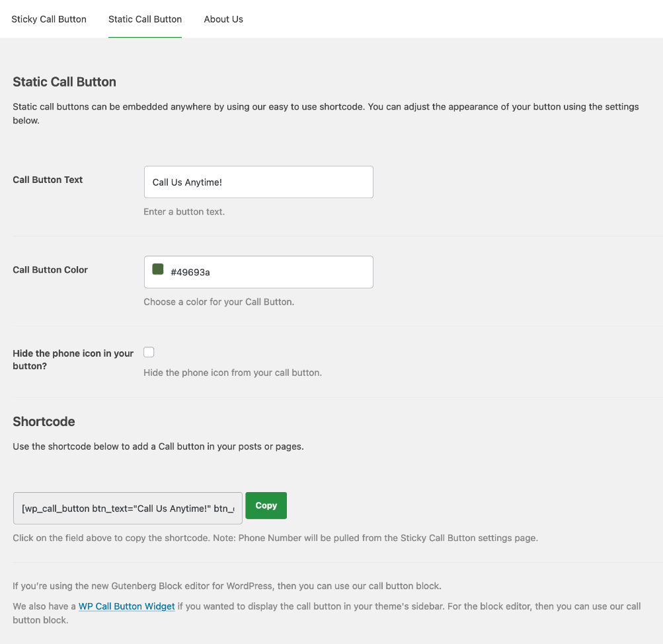Click the "Use the shortcode below" instruction
This screenshot has width=663, height=644.
158,447
